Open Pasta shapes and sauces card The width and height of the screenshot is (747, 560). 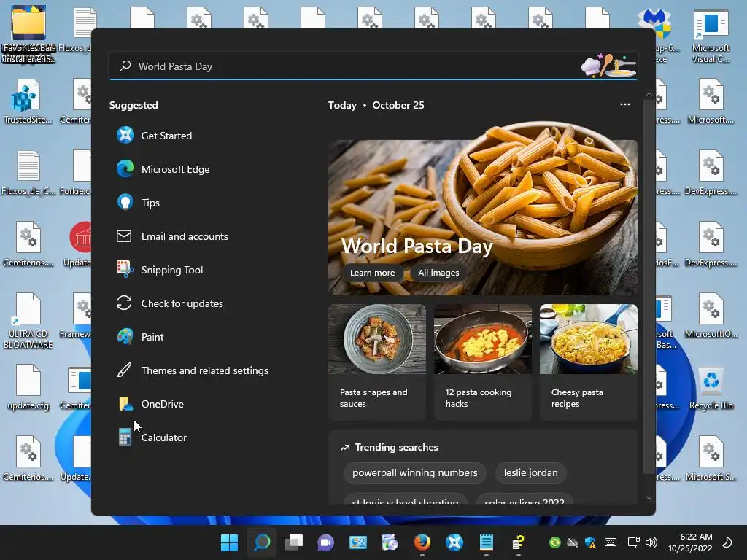(377, 362)
